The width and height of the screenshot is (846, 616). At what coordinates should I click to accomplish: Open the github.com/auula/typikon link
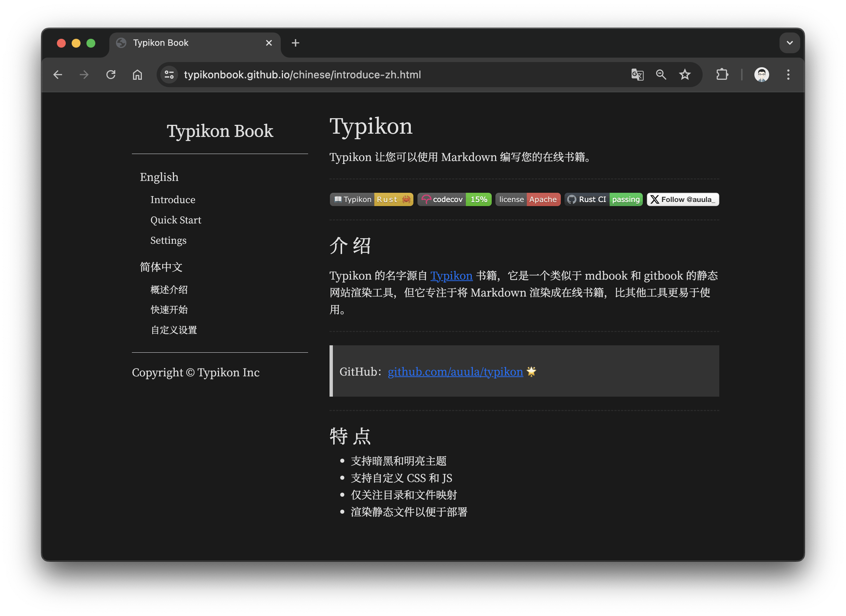click(455, 372)
